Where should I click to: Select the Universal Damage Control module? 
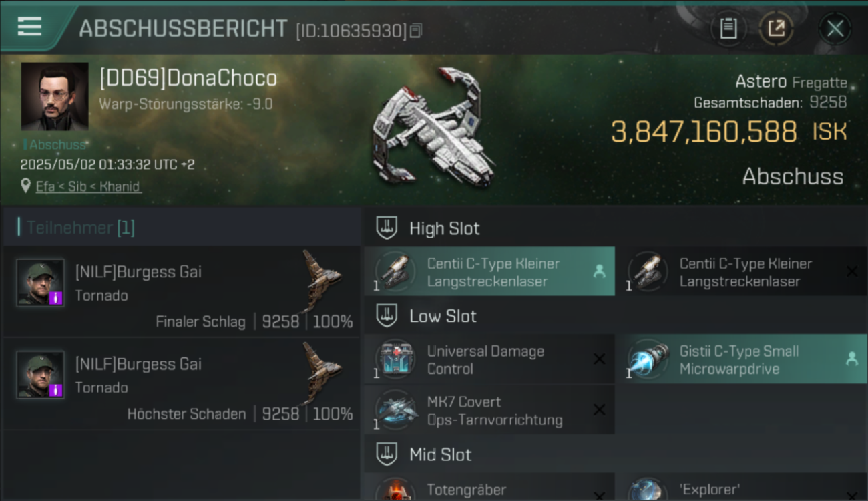pos(489,359)
